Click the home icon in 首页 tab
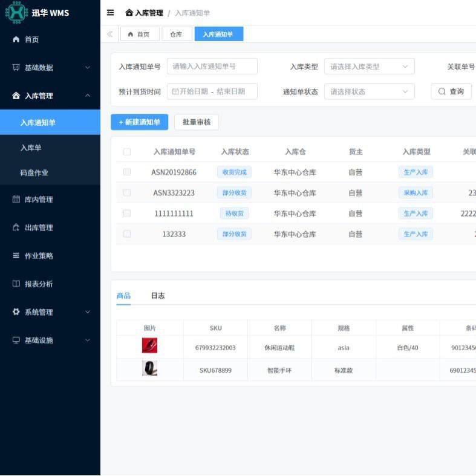Image resolution: width=476 pixels, height=476 pixels. pos(131,34)
